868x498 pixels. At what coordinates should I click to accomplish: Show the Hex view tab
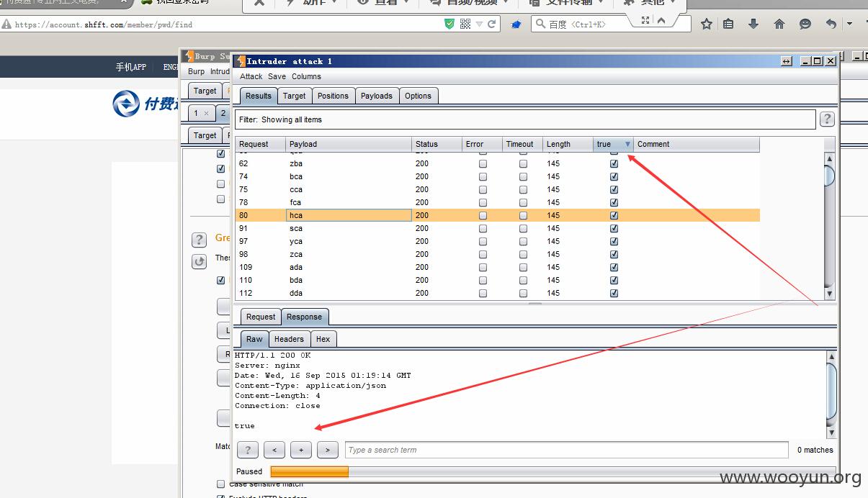pos(323,339)
